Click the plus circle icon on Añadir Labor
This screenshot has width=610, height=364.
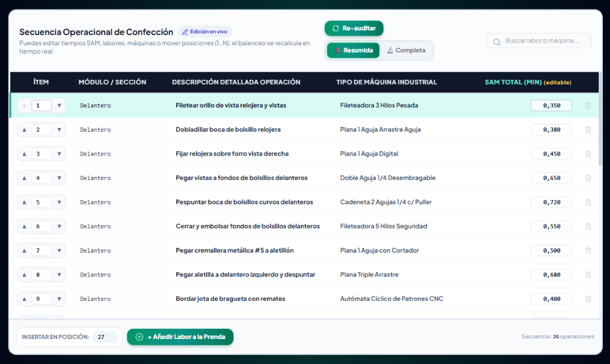[x=139, y=337]
